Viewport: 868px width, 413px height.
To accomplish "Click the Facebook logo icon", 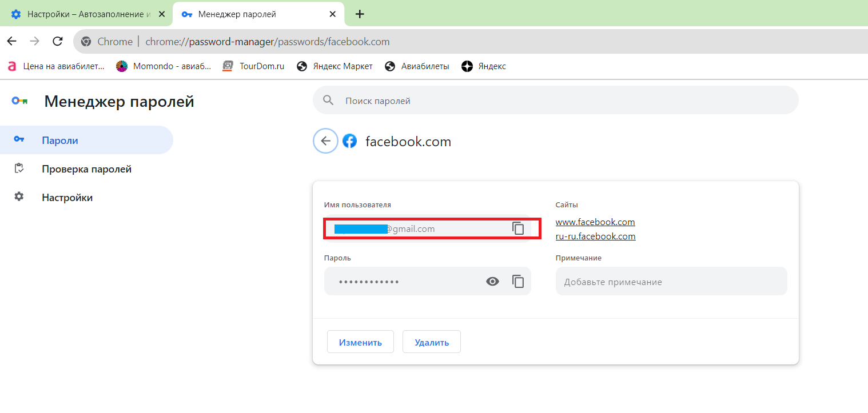I will pyautogui.click(x=349, y=141).
